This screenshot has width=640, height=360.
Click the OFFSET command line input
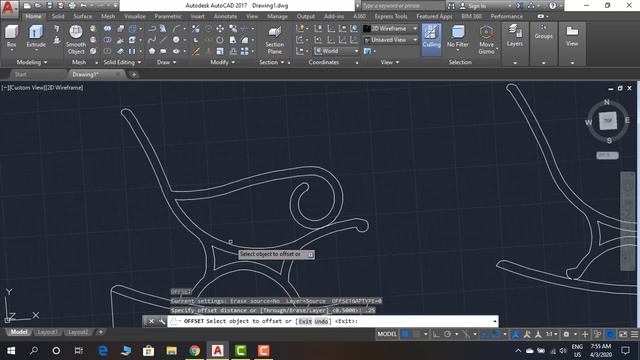click(x=333, y=321)
